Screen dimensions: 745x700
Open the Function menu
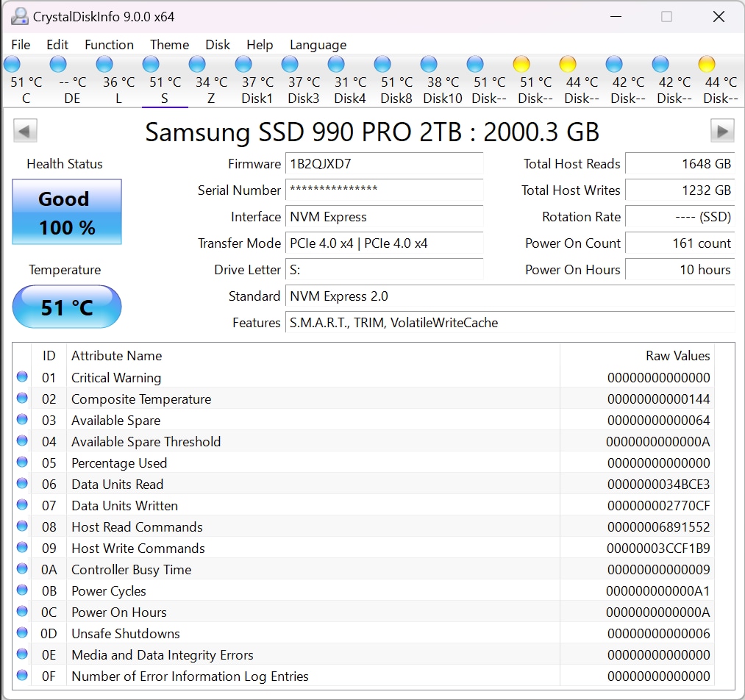pyautogui.click(x=109, y=45)
